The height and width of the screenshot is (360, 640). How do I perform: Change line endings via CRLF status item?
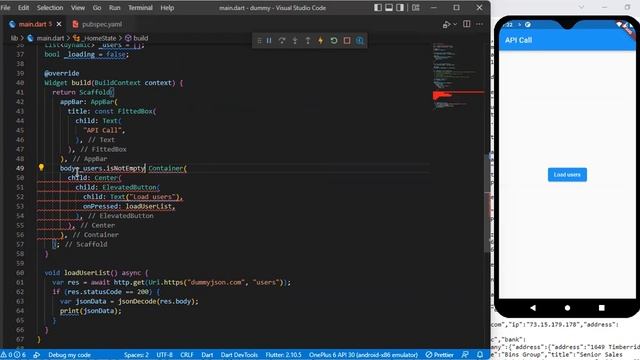[x=187, y=355]
